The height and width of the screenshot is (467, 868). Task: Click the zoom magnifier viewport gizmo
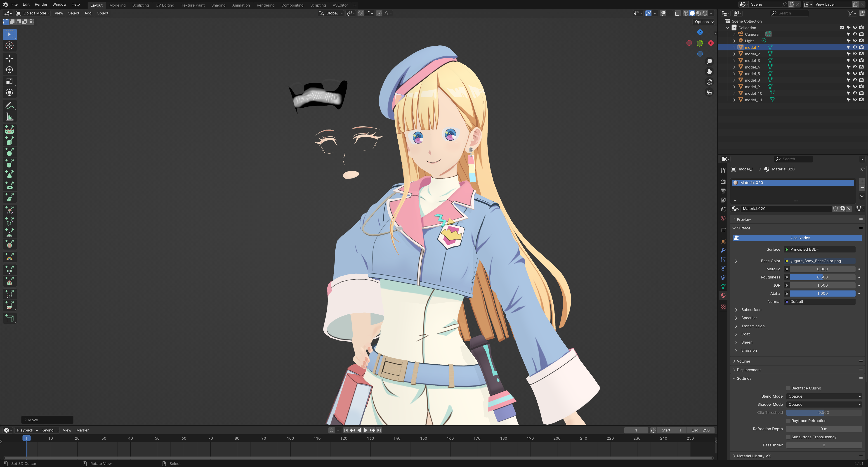[x=709, y=61]
